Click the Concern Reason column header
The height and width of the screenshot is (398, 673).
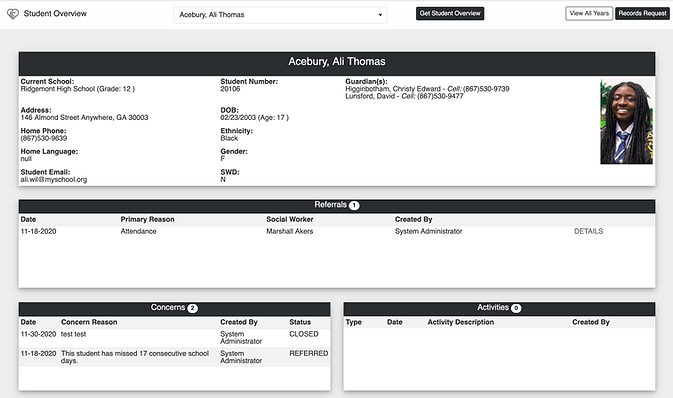(89, 322)
